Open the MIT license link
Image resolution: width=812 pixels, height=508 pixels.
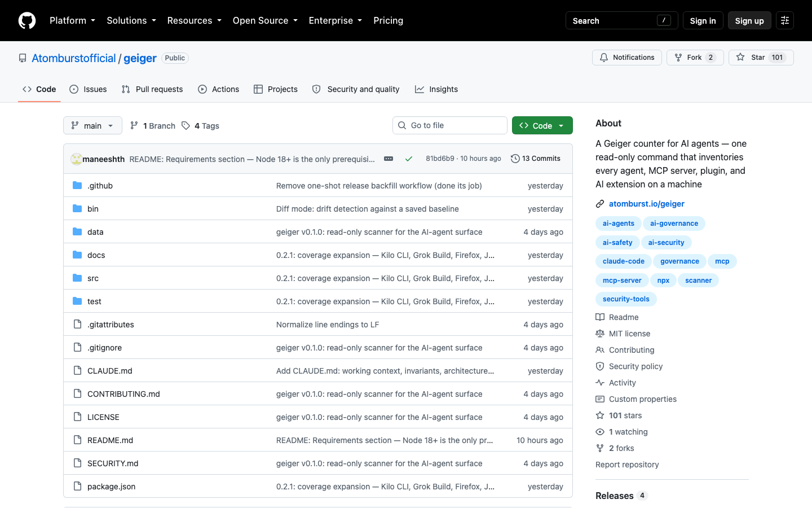623,334
